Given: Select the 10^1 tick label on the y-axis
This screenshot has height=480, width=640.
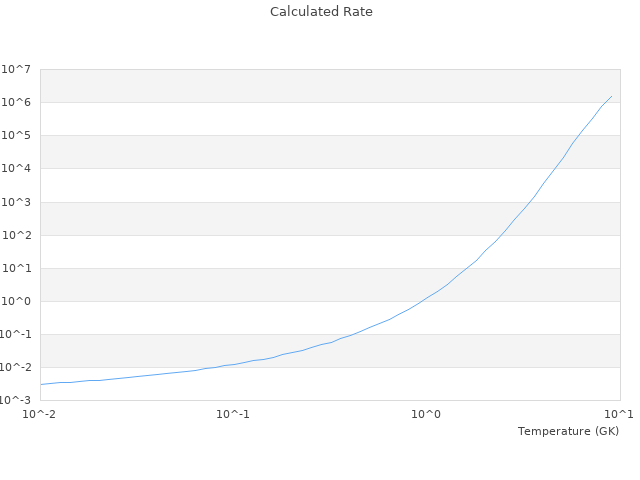Looking at the screenshot, I should tap(16, 268).
